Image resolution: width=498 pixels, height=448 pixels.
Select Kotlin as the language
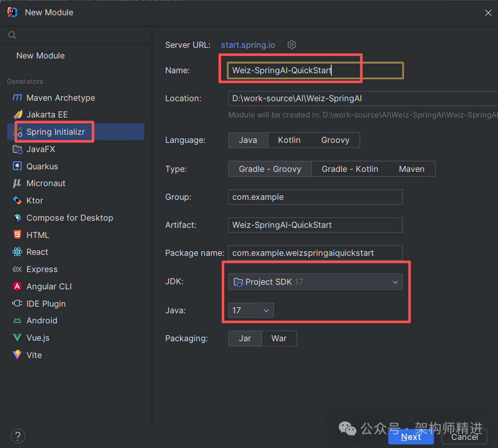[289, 140]
